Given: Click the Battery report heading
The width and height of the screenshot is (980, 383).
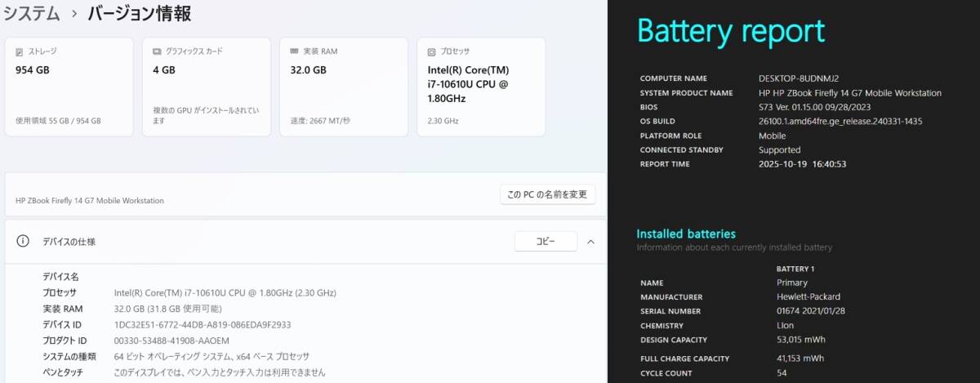Looking at the screenshot, I should 731,31.
